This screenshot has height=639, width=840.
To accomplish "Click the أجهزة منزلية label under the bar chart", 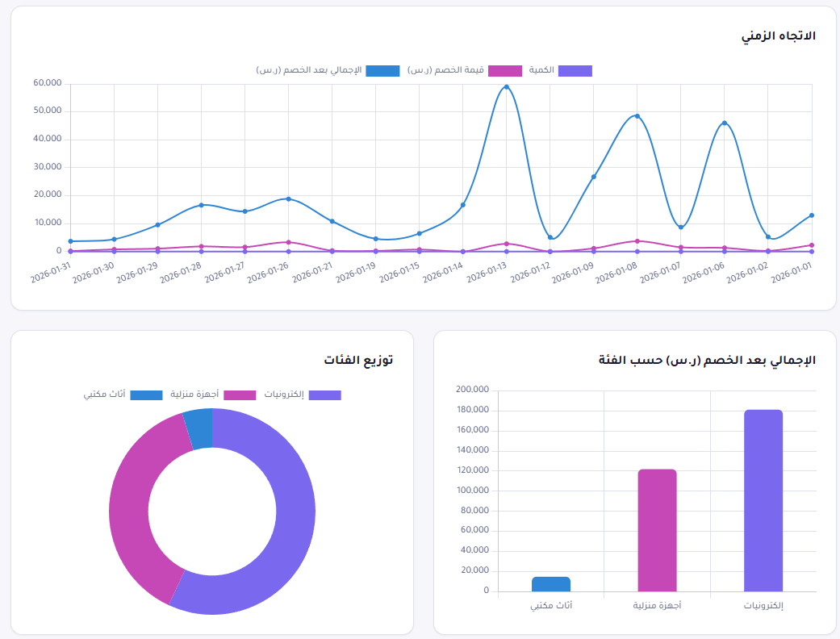I will point(658,605).
